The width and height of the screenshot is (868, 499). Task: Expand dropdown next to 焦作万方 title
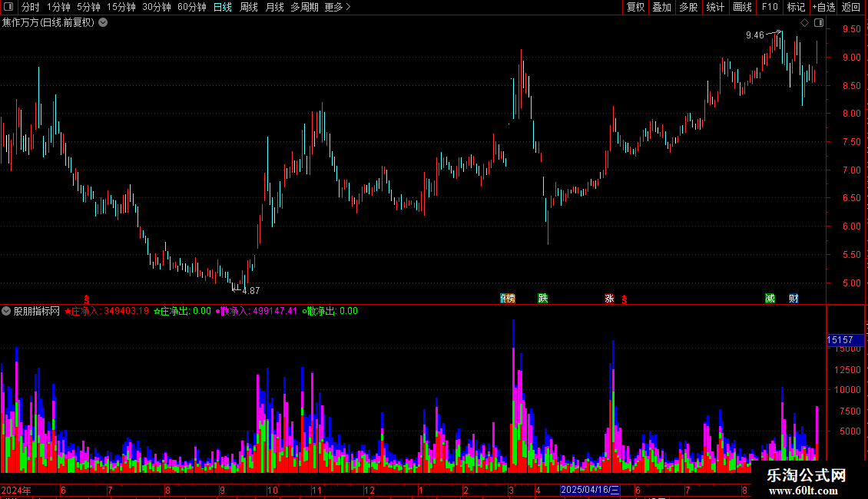click(103, 22)
